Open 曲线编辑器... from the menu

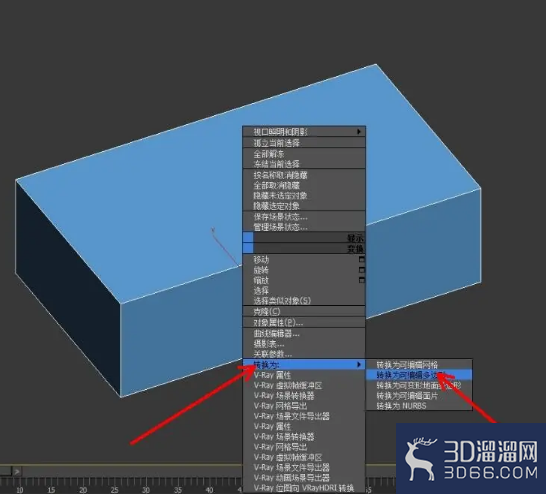pos(304,334)
